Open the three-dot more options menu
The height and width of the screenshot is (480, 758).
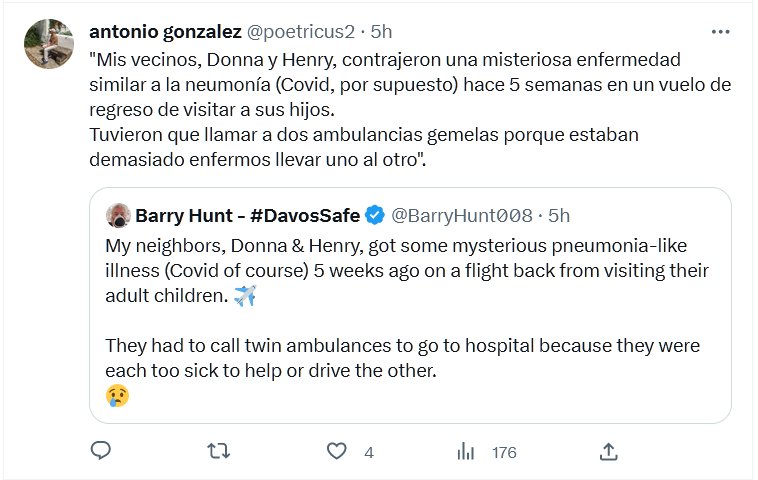tap(720, 32)
